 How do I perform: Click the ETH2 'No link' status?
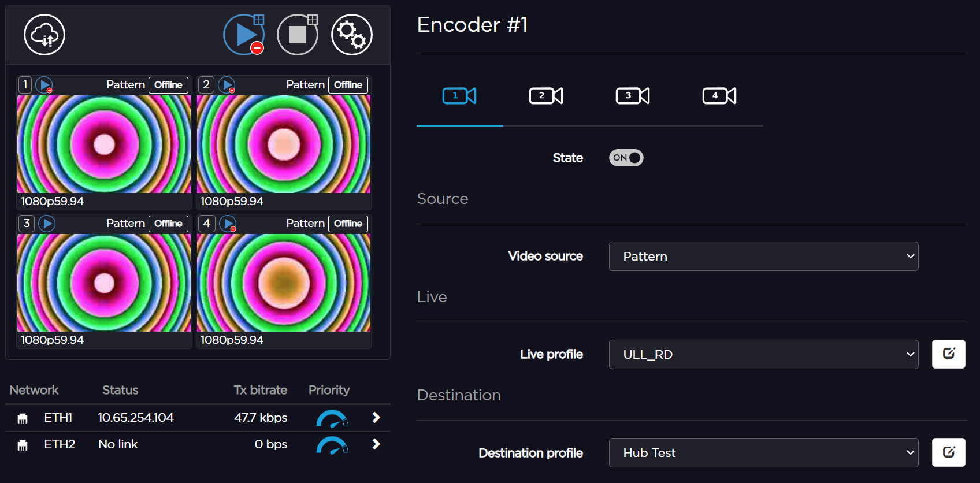pyautogui.click(x=118, y=444)
